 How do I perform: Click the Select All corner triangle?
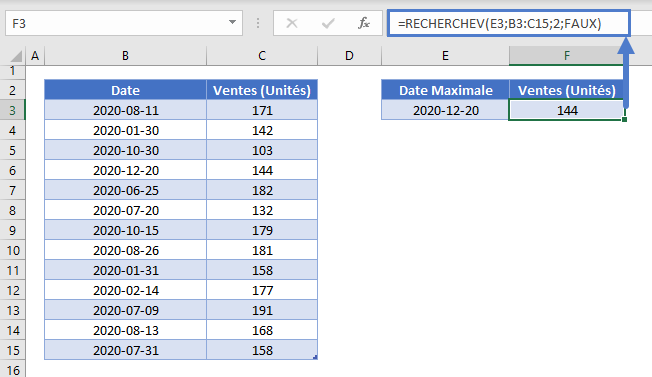click(x=16, y=56)
